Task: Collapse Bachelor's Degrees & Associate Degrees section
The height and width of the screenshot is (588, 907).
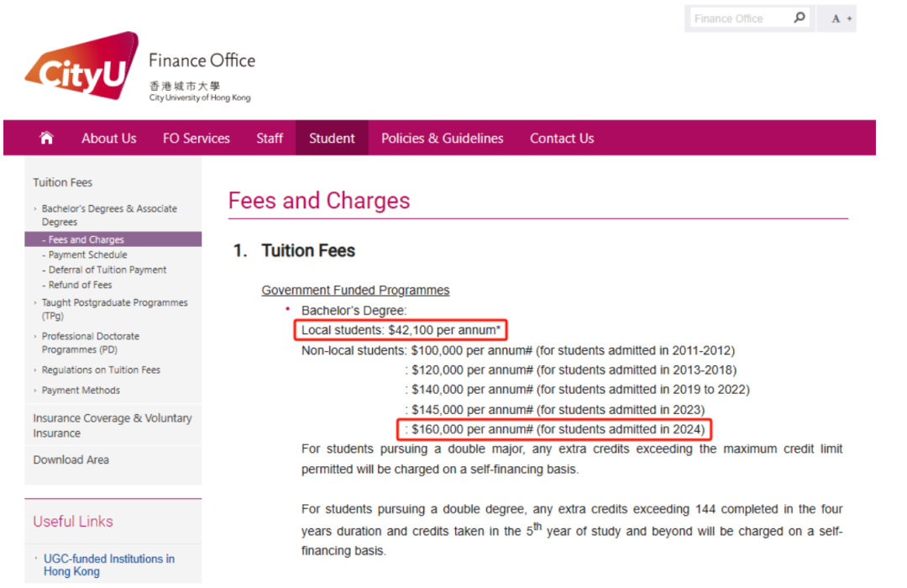Action: tap(35, 208)
